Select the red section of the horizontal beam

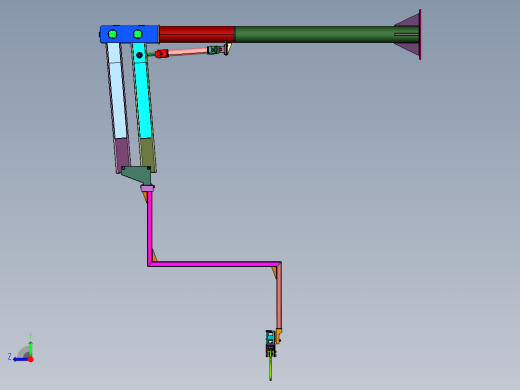coord(197,34)
